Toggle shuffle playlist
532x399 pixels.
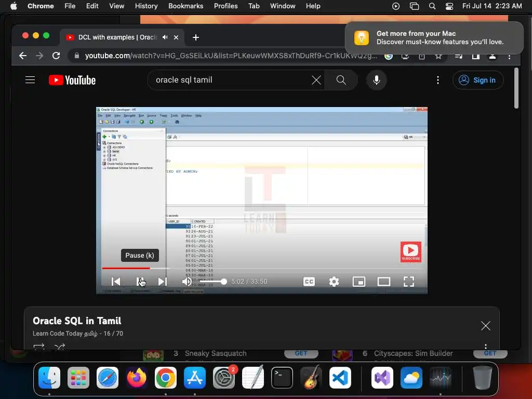pos(60,347)
